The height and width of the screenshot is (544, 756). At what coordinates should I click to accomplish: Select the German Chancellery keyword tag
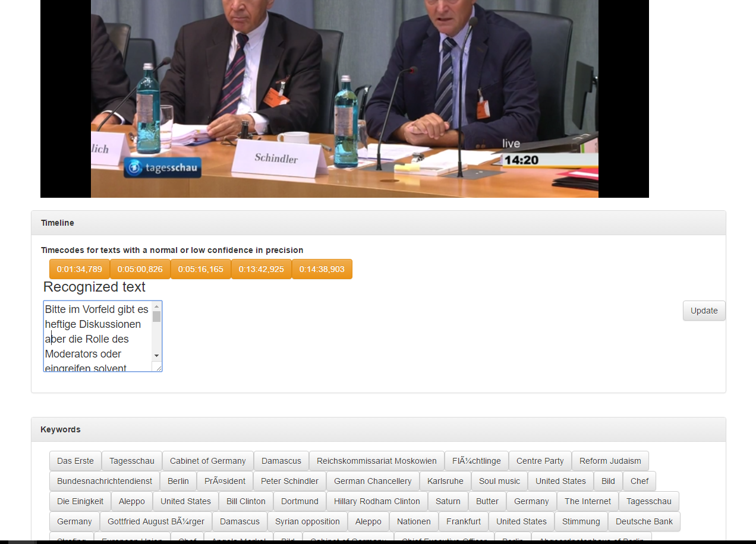pos(373,481)
